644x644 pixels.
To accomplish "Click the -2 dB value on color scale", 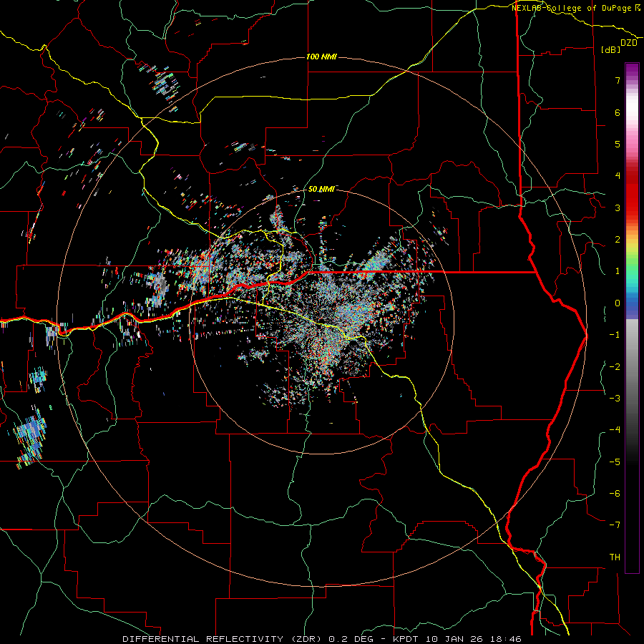I will [615, 367].
